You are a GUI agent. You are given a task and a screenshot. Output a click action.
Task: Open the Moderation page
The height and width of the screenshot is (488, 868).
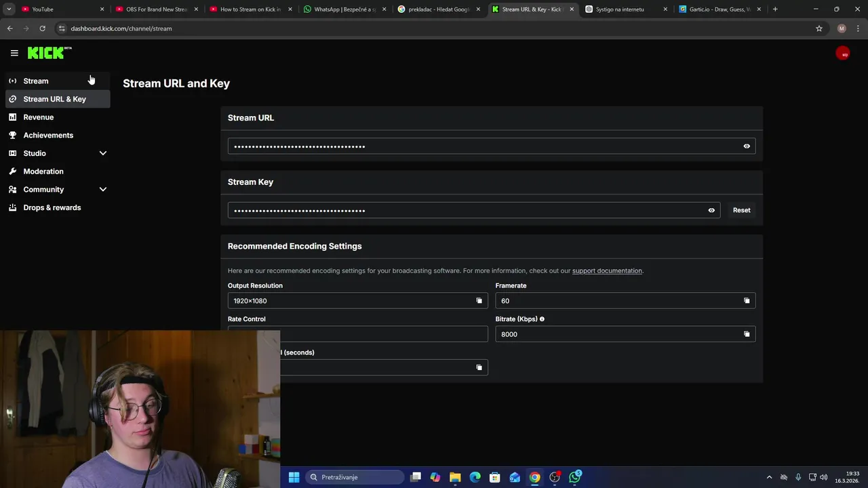click(58, 171)
